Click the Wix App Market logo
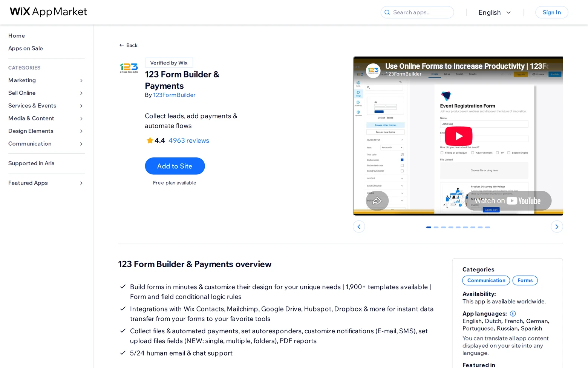 48,12
